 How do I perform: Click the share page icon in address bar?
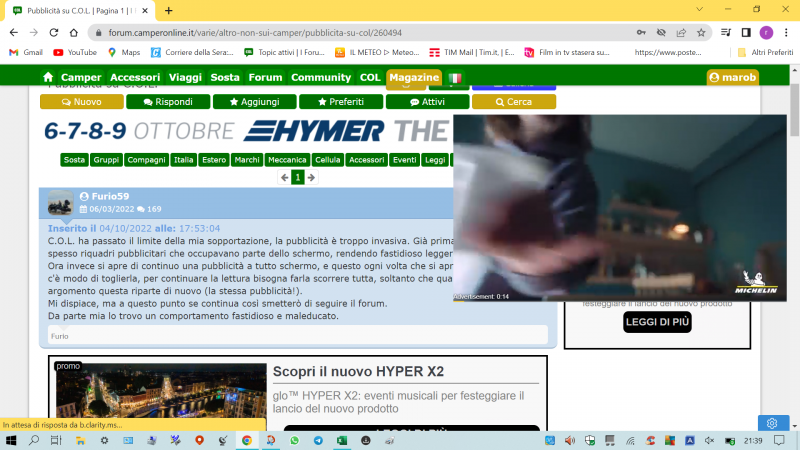coord(681,33)
